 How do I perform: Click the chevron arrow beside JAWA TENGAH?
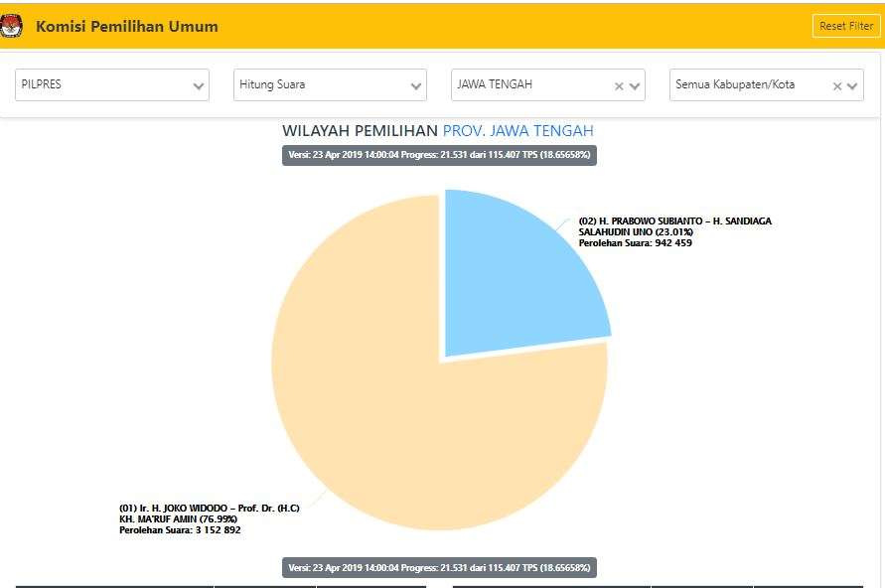pos(636,86)
